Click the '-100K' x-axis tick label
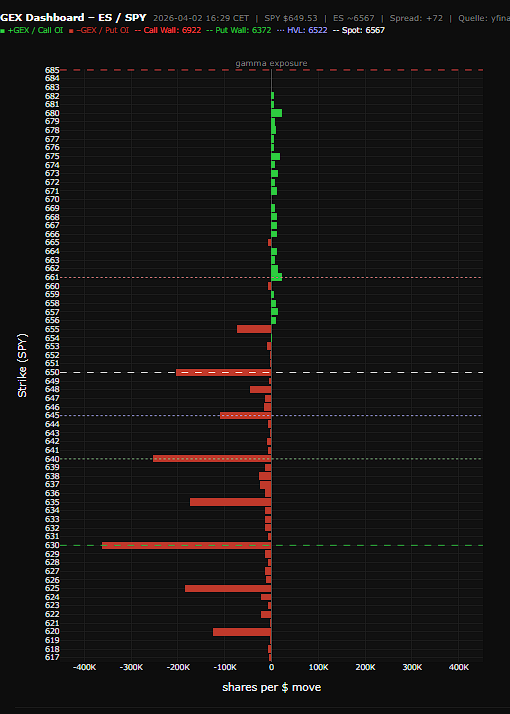 (225, 667)
